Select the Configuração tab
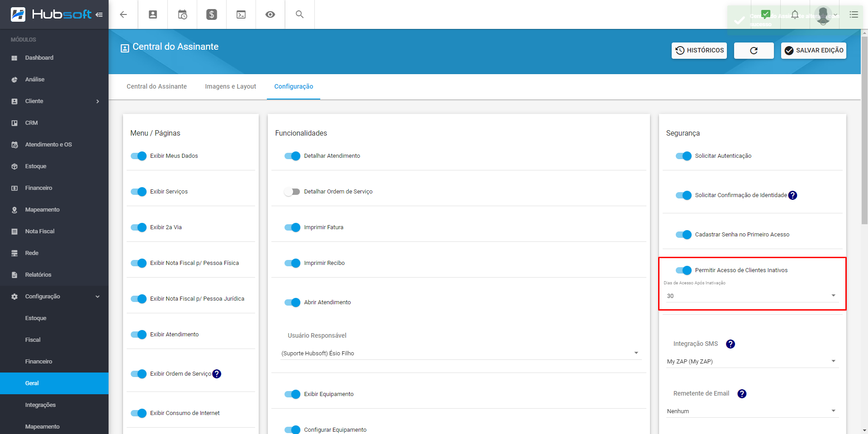The width and height of the screenshot is (868, 434). click(294, 86)
